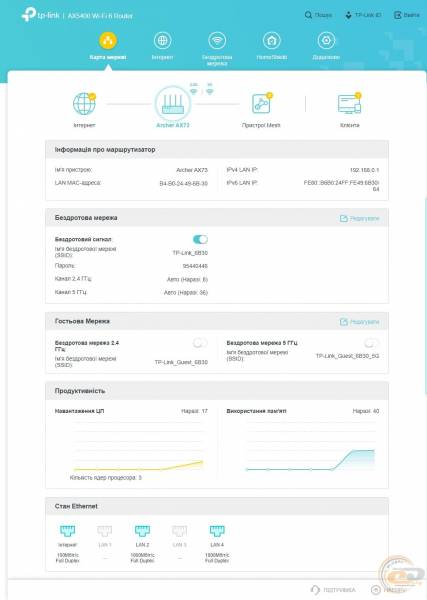
Task: Click the memory usage graph
Action: coord(310,446)
